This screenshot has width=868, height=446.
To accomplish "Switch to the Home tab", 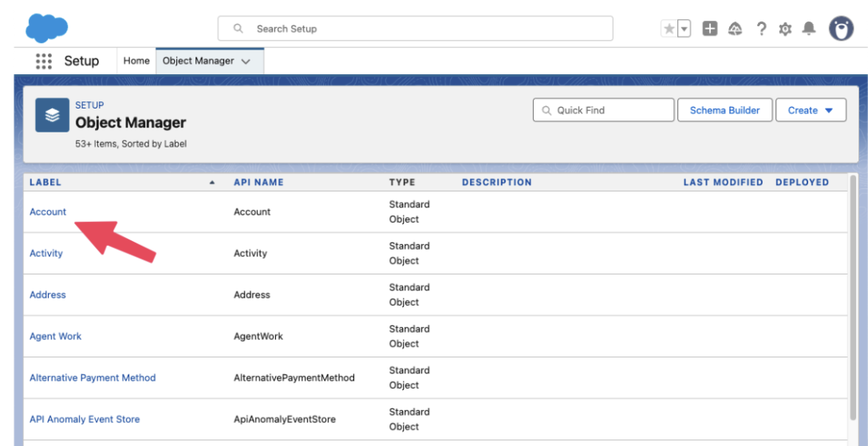I will tap(136, 61).
